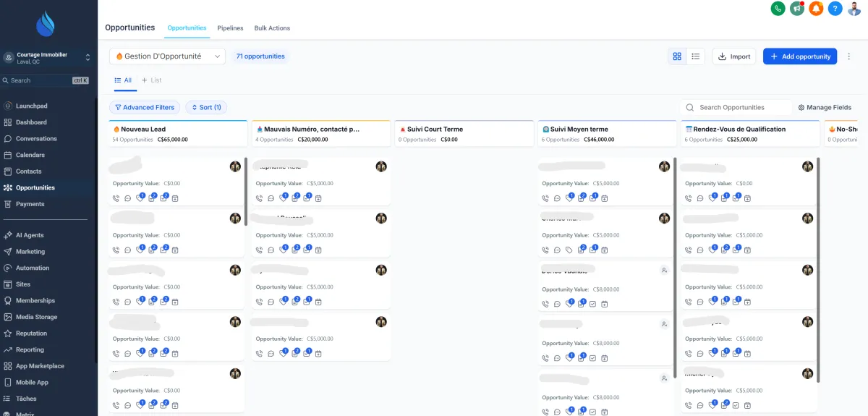Open the megaphone announcements icon
The height and width of the screenshot is (416, 868).
(797, 9)
